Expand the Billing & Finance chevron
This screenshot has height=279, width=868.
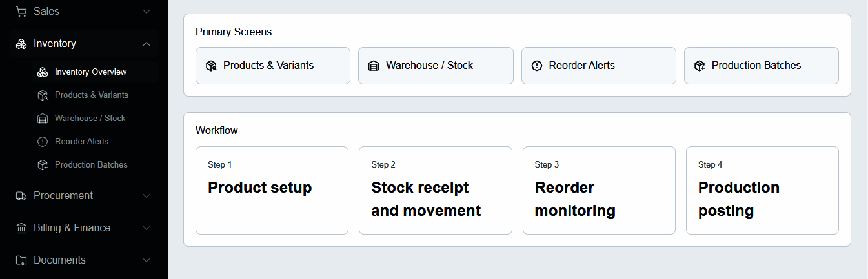(x=146, y=228)
